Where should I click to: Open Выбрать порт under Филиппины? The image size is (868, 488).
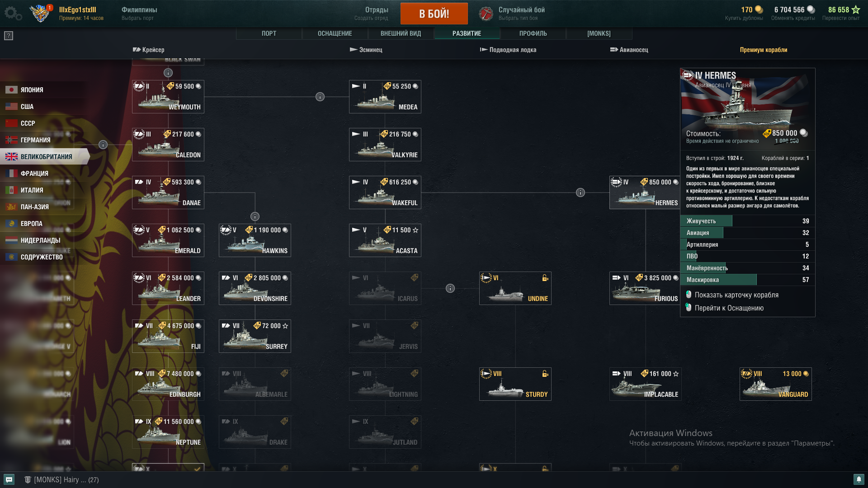pyautogui.click(x=137, y=18)
